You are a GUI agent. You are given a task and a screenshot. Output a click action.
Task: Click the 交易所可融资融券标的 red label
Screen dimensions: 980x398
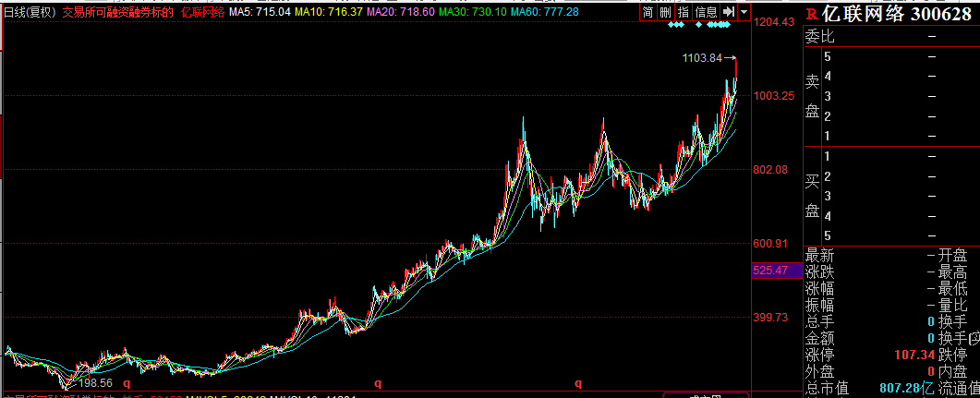pos(117,12)
